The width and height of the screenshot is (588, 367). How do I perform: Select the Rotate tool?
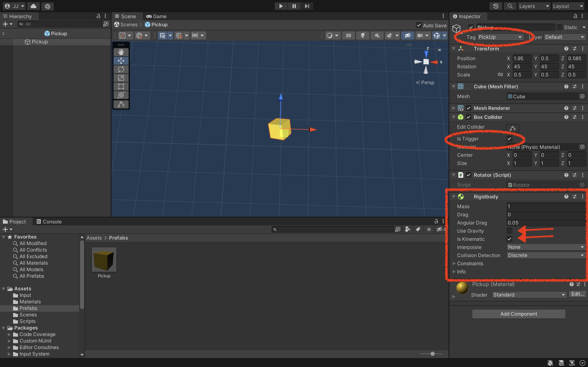tap(121, 69)
